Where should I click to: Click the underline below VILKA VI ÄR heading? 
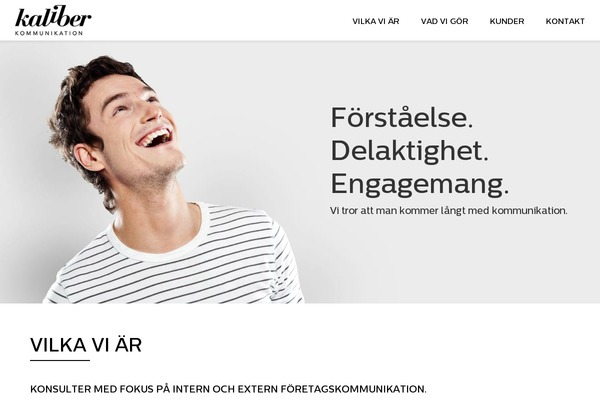pyautogui.click(x=60, y=360)
